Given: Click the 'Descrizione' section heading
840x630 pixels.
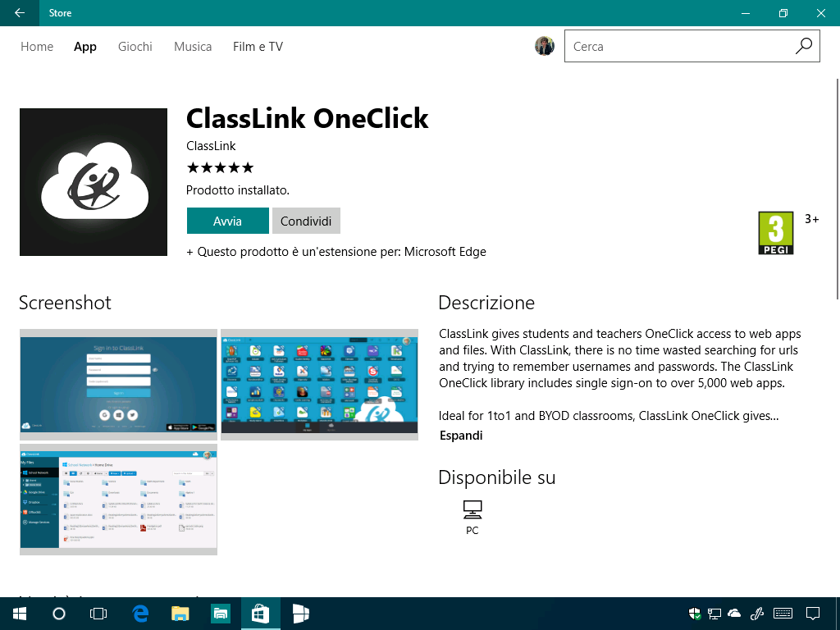Looking at the screenshot, I should [x=486, y=303].
